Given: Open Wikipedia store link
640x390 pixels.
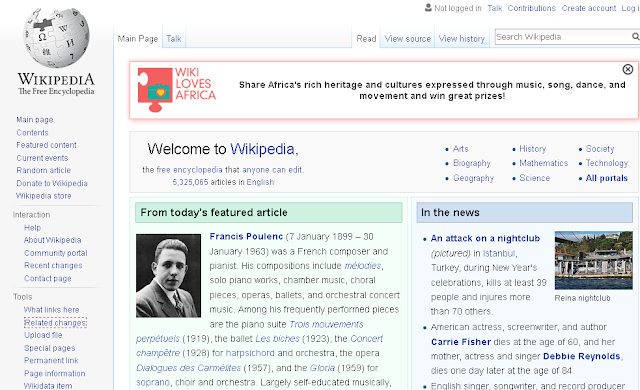Looking at the screenshot, I should (x=44, y=196).
